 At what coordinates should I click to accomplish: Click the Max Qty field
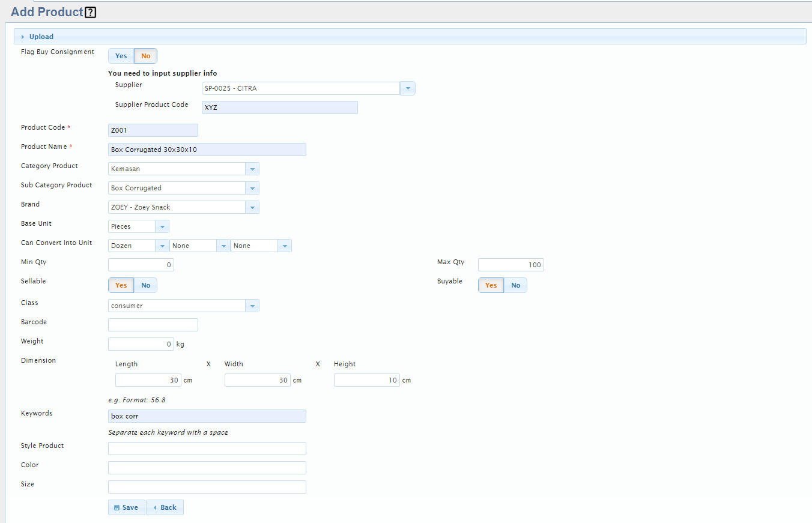[x=511, y=265]
